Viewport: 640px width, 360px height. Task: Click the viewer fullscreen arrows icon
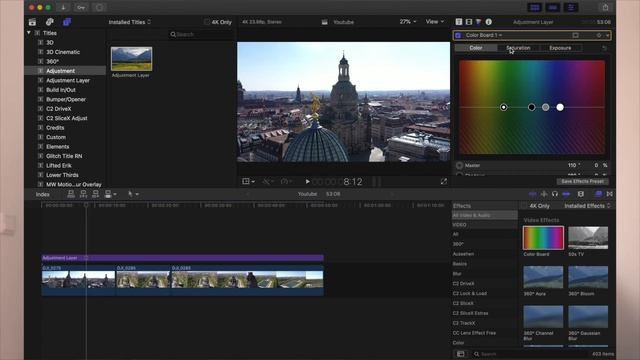pyautogui.click(x=444, y=181)
